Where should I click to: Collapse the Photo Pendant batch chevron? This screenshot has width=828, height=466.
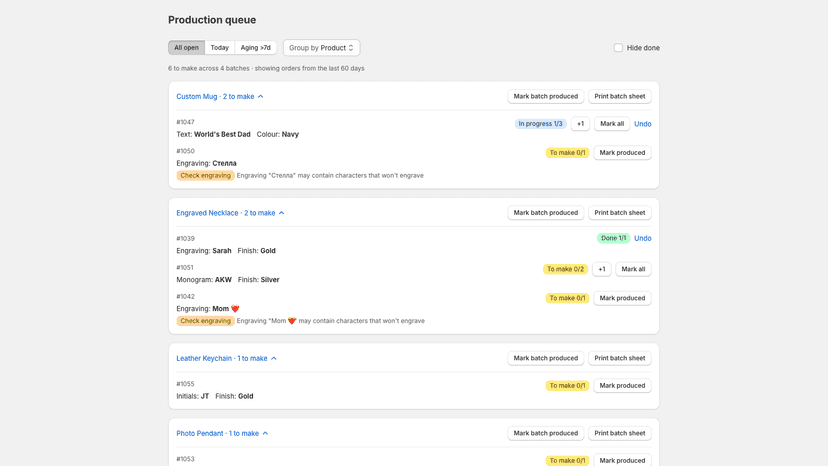(x=265, y=433)
